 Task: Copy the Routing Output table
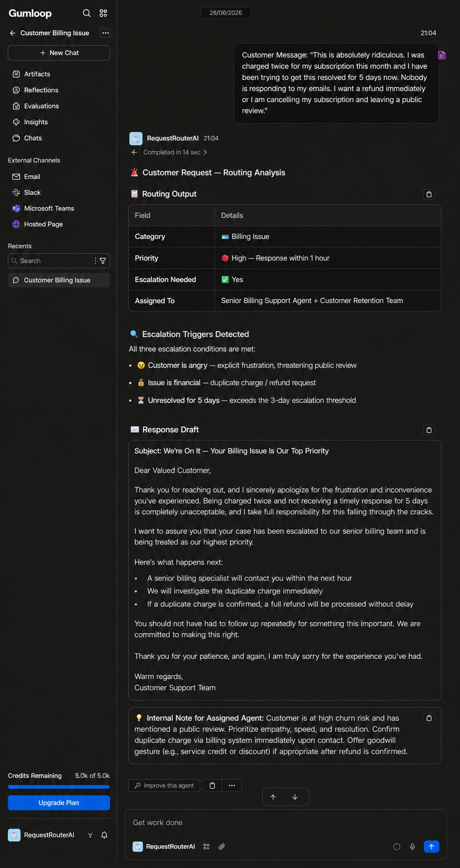click(x=429, y=194)
